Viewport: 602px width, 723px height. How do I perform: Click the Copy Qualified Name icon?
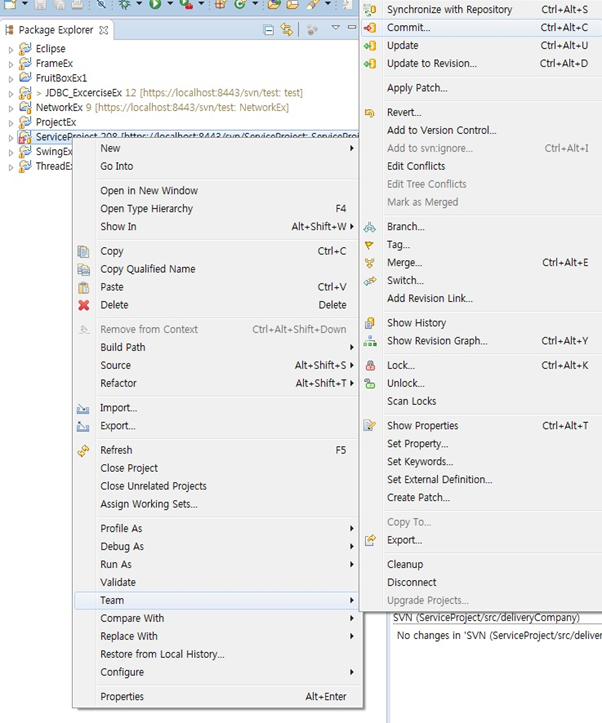pos(83,269)
